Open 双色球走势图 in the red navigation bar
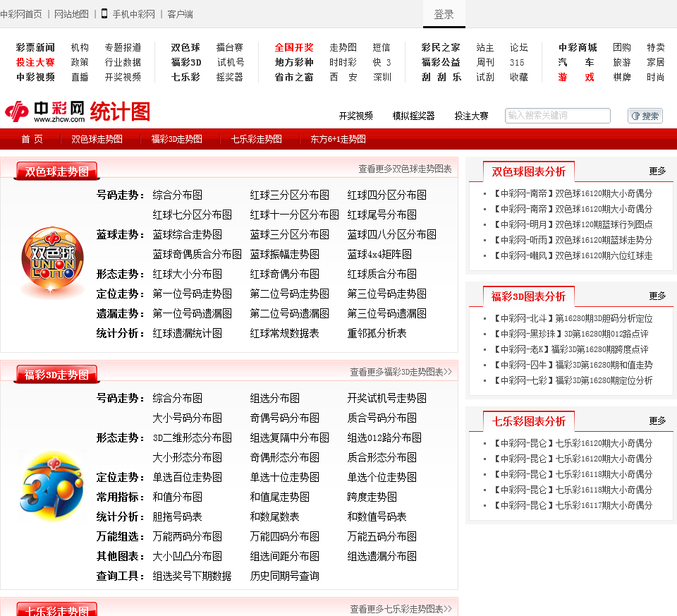The image size is (677, 616). [x=97, y=139]
